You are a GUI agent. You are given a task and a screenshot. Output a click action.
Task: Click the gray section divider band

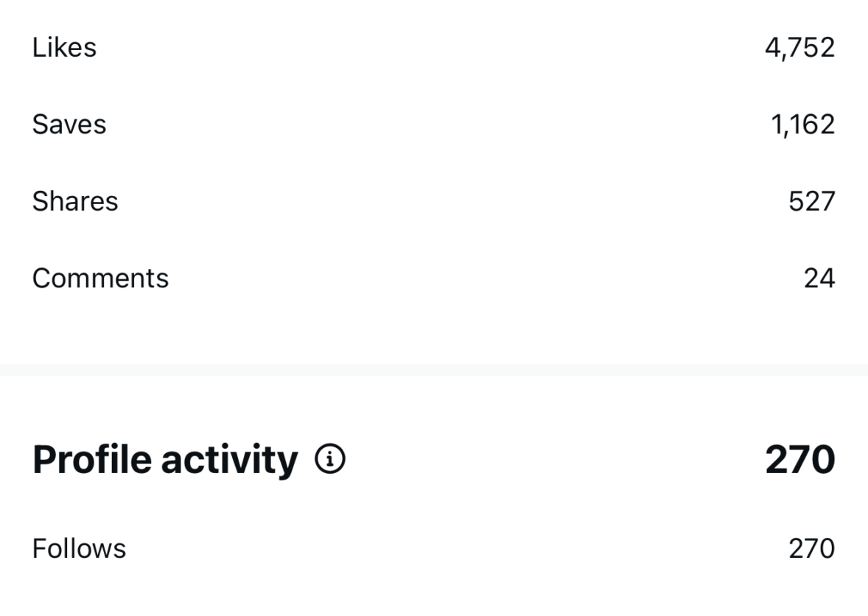tap(434, 369)
